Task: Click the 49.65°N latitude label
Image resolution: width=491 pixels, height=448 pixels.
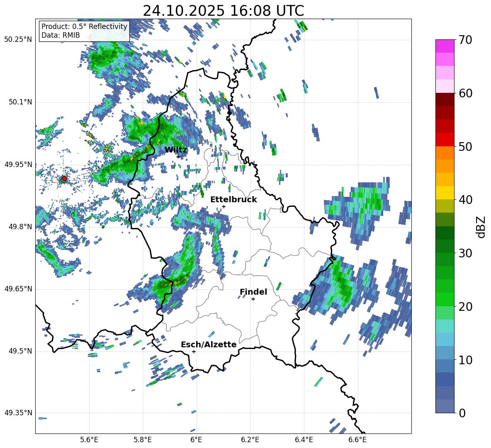Action: coord(18,289)
